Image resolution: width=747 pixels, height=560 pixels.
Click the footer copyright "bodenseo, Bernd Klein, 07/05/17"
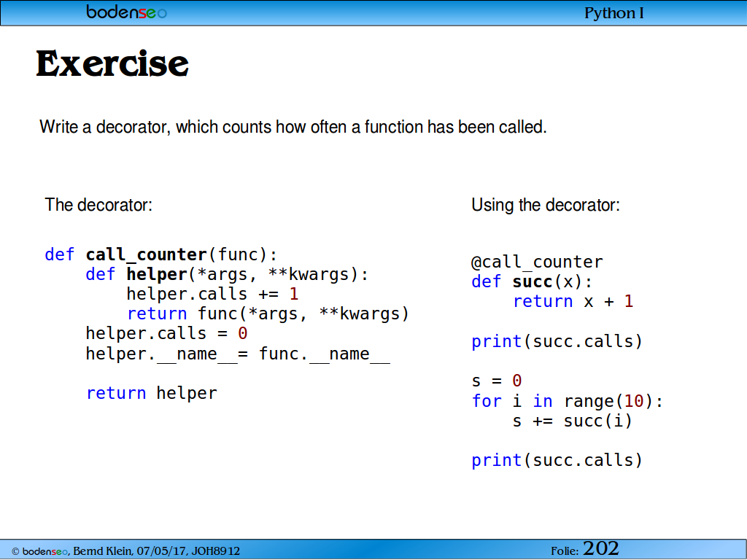125,551
